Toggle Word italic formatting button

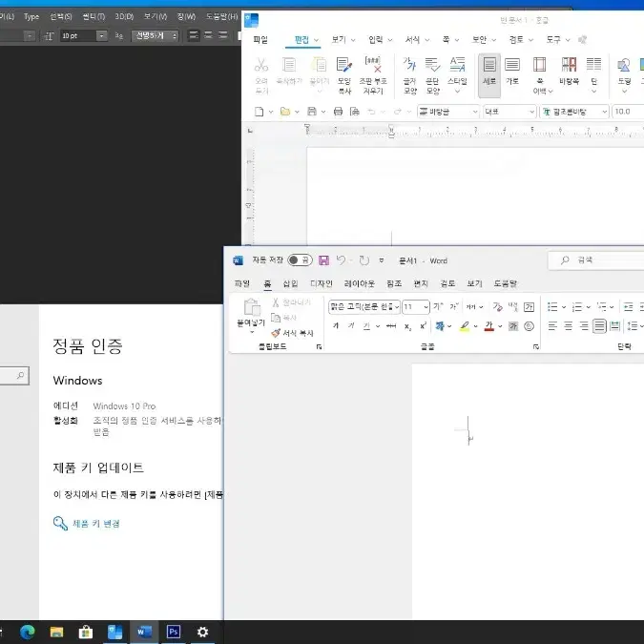[351, 326]
